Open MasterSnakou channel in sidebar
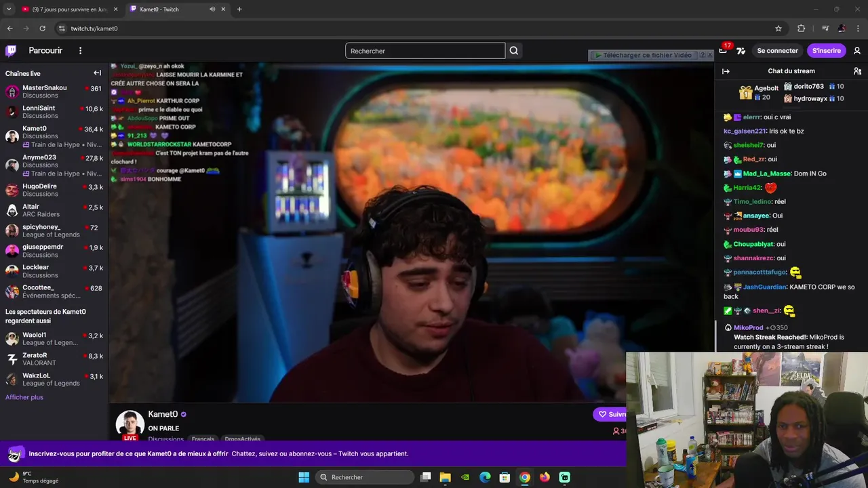Screen dimensions: 868x488 tap(54, 91)
